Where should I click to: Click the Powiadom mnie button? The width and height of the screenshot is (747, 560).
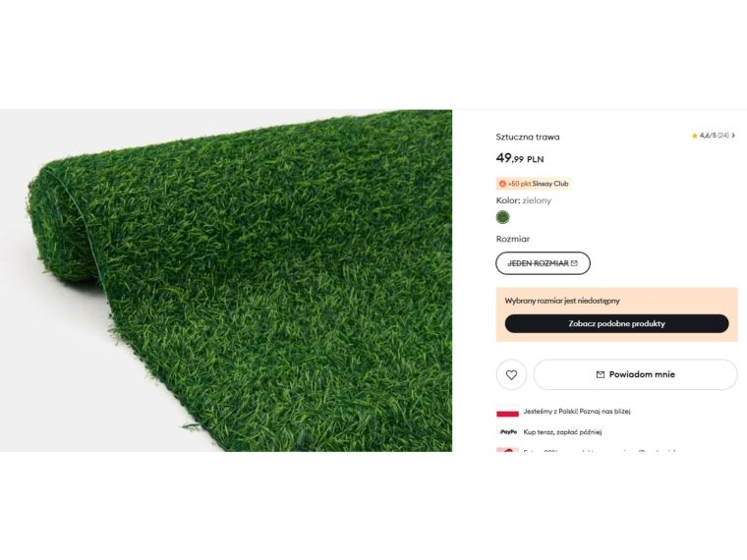(636, 374)
